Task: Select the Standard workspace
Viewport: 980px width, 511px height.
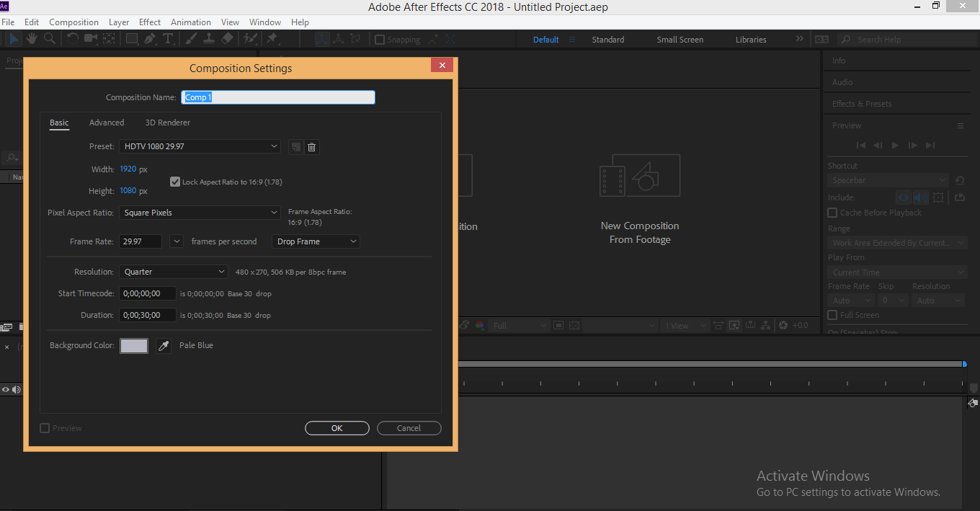Action: 608,40
